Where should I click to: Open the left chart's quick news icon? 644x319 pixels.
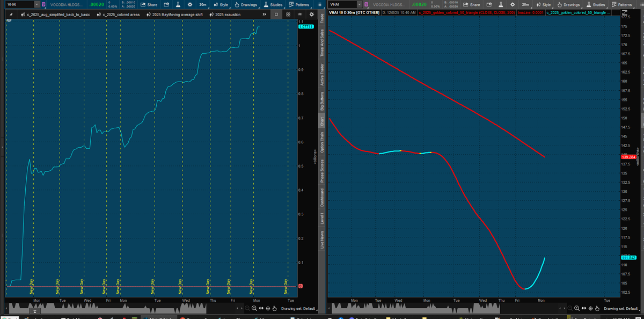165,4
